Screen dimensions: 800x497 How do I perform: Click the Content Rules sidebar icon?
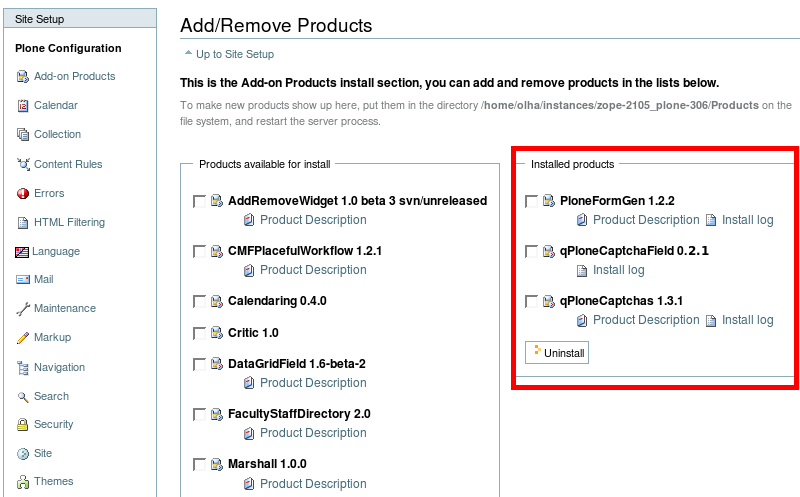[x=23, y=164]
